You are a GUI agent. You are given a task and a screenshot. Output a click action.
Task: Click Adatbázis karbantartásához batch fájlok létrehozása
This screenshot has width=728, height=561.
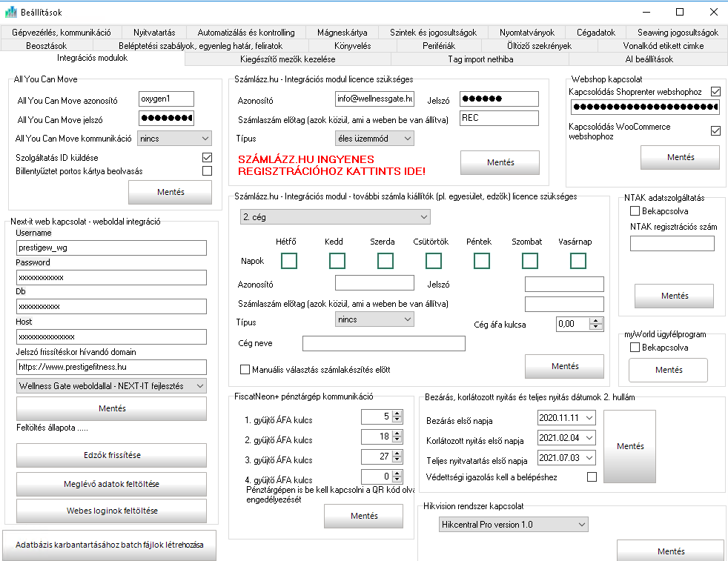109,545
